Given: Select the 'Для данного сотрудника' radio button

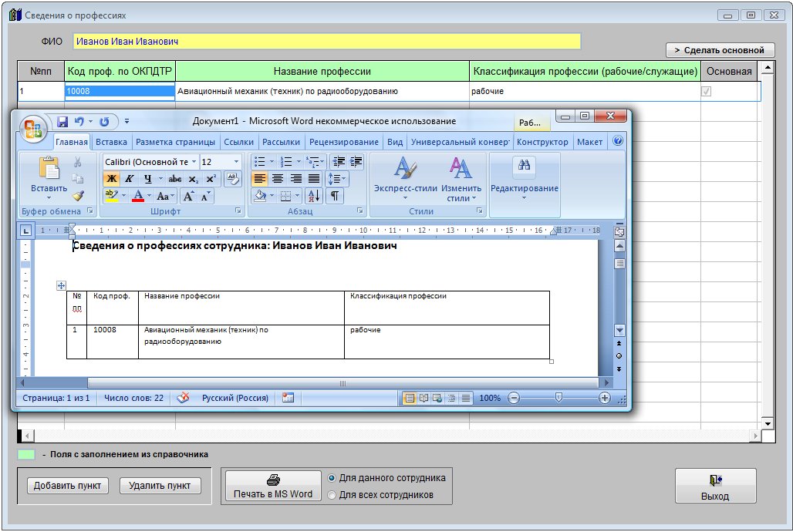Looking at the screenshot, I should click(332, 478).
